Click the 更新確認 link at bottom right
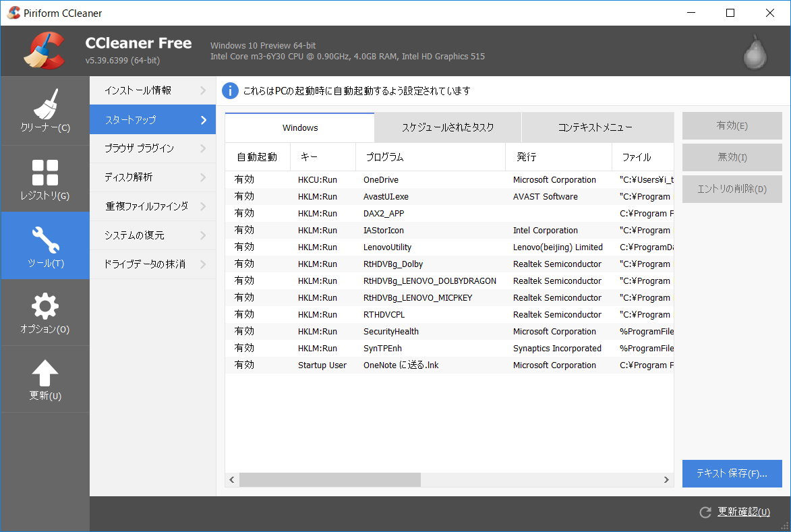This screenshot has width=791, height=532. (744, 512)
